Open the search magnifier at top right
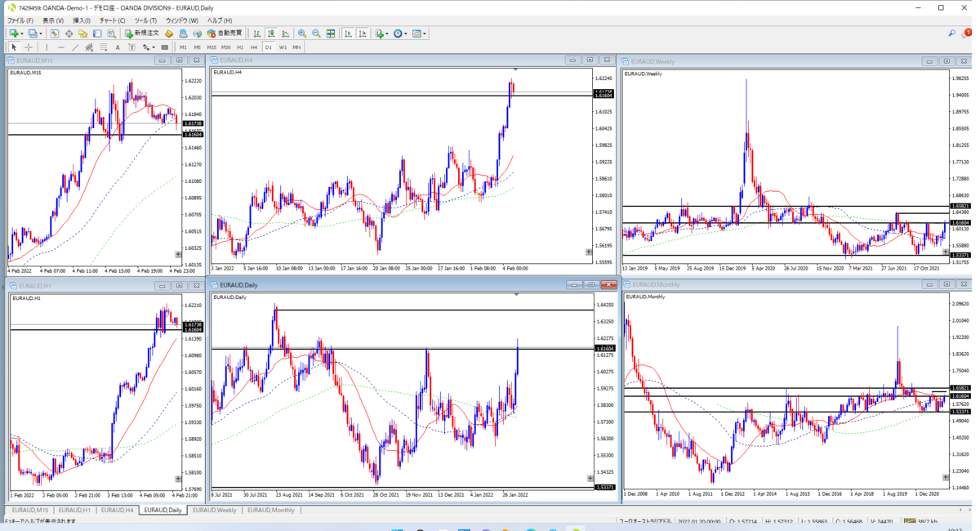The image size is (980, 531). (952, 33)
